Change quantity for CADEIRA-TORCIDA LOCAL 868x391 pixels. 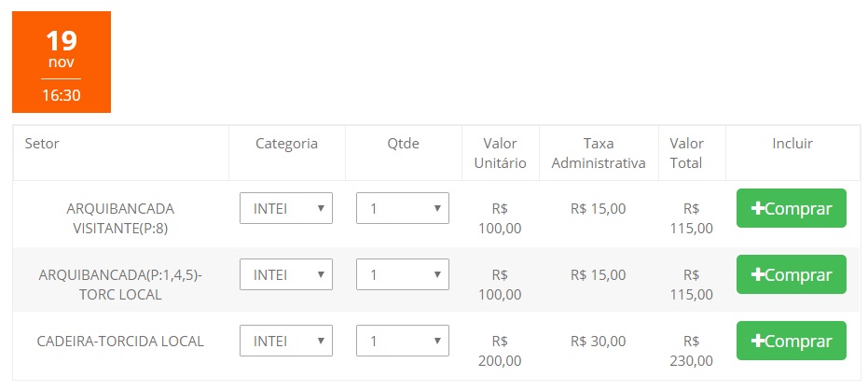pos(403,341)
